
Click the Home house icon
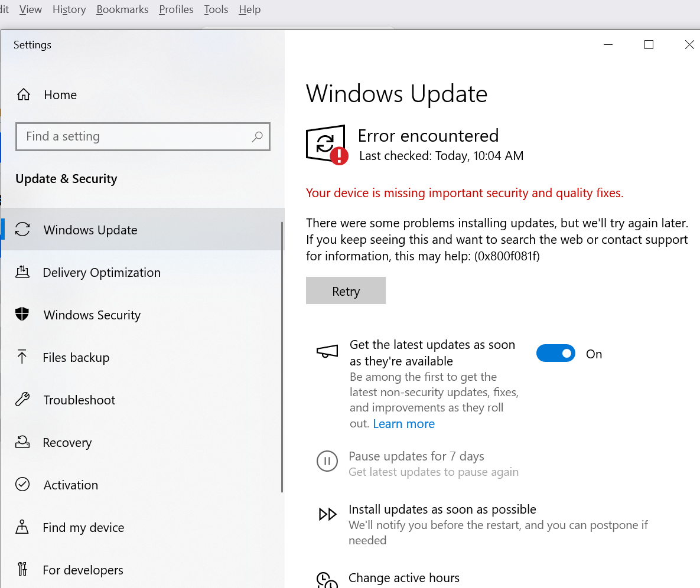tap(24, 94)
